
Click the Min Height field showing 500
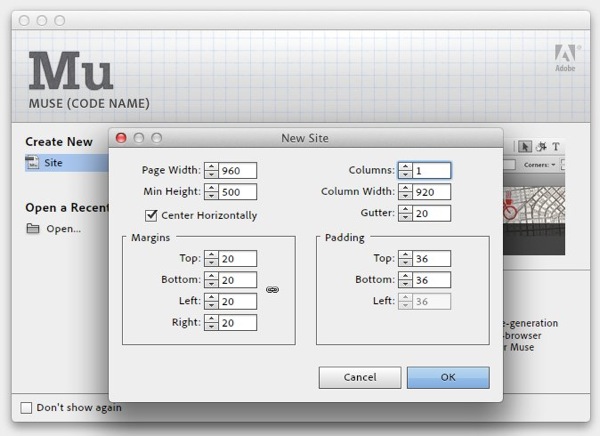238,192
